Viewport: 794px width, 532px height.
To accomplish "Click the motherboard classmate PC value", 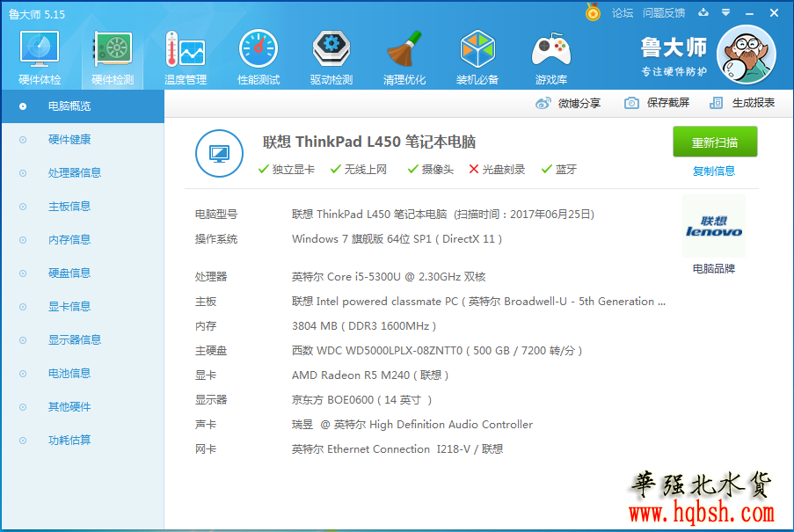I will (478, 302).
